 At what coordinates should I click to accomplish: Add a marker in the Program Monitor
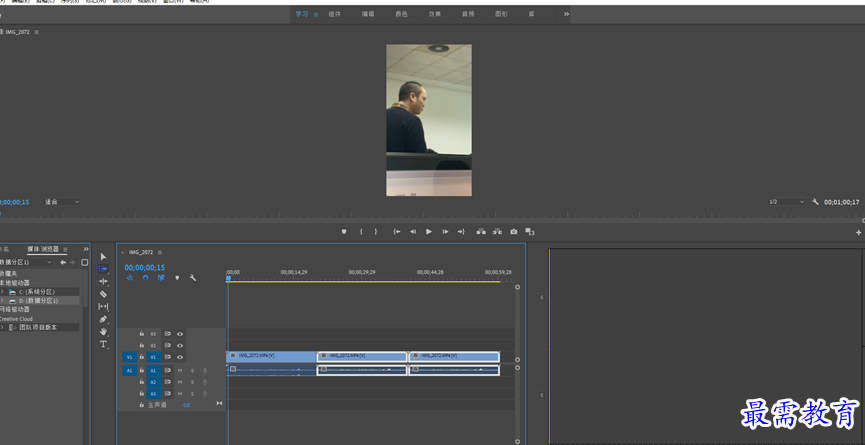344,232
